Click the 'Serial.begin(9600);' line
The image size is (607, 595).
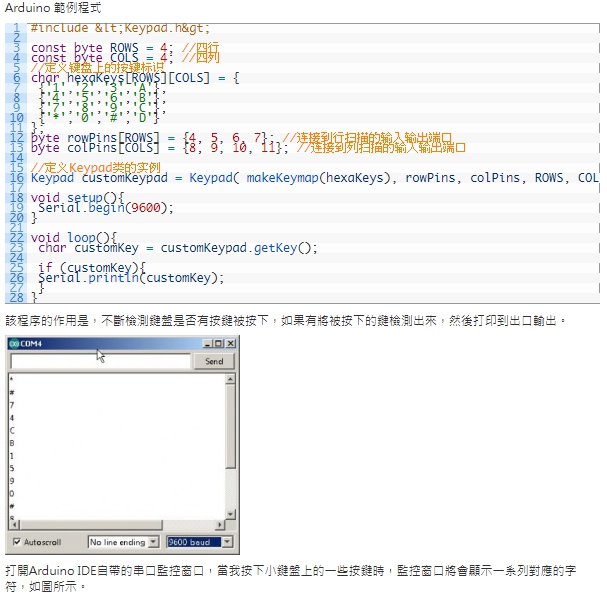click(105, 208)
